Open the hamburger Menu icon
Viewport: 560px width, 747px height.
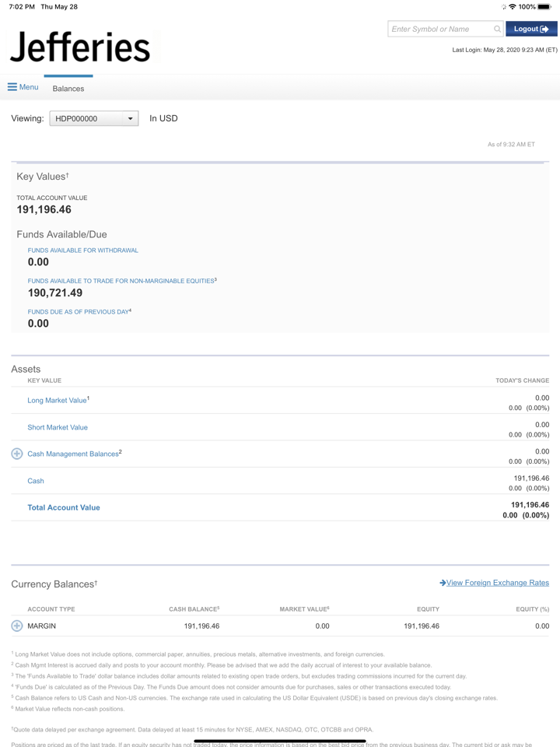12,87
